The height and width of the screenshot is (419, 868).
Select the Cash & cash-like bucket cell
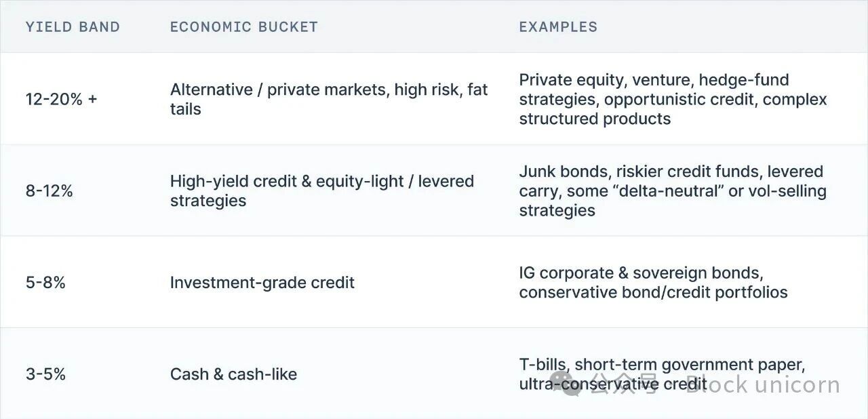point(233,374)
